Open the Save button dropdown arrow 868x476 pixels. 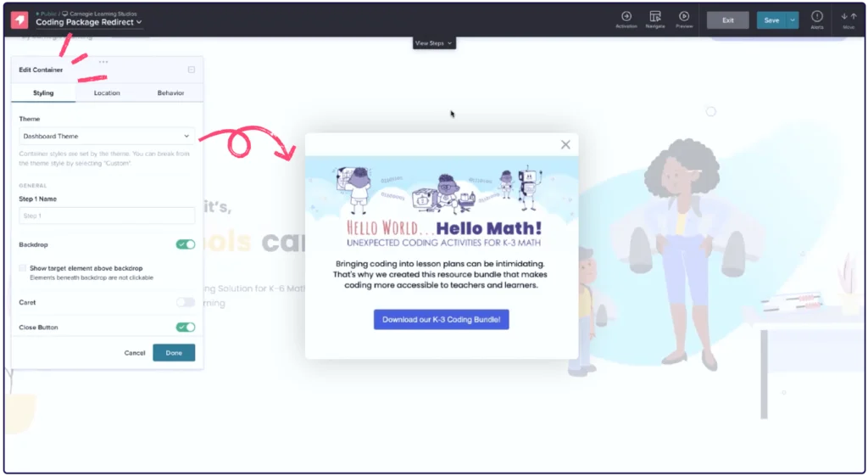[x=793, y=20]
